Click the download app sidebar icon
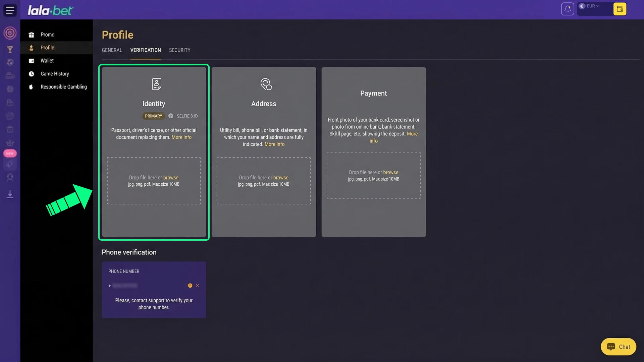This screenshot has height=362, width=644. coord(10,194)
